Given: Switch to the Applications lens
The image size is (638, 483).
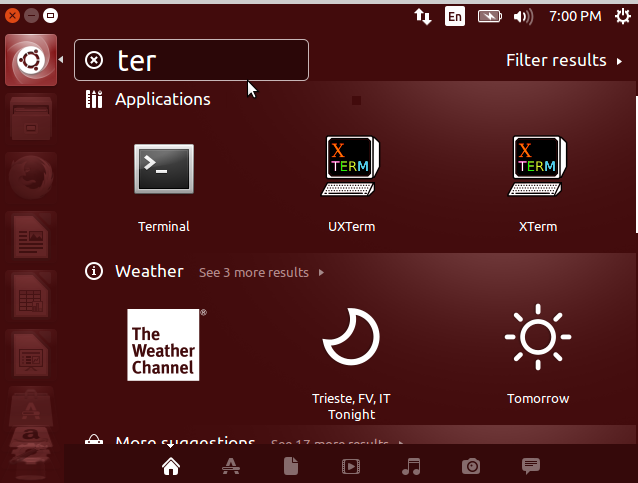Looking at the screenshot, I should click(x=231, y=466).
